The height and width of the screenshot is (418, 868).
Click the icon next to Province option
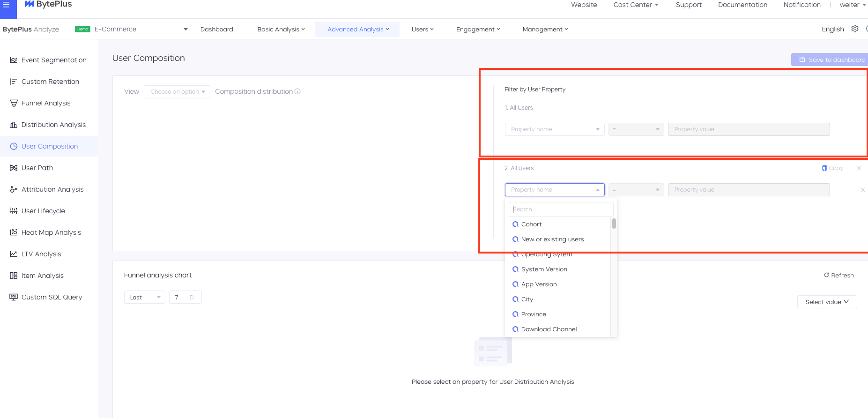(x=515, y=314)
